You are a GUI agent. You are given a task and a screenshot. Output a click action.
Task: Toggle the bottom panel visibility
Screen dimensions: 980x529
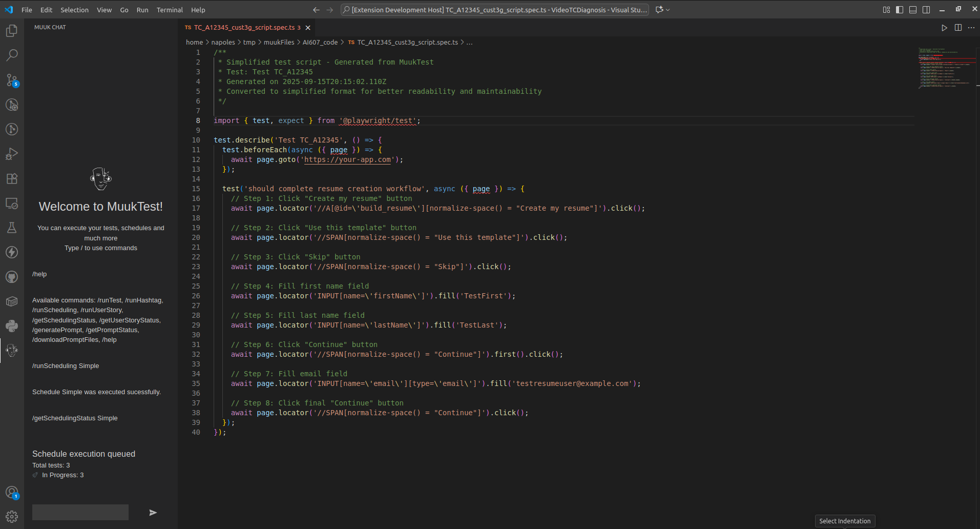tap(913, 10)
